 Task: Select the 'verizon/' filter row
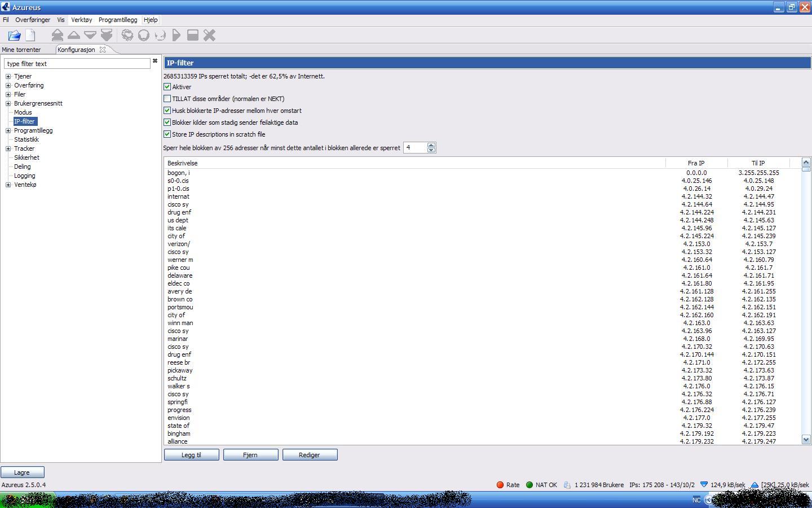(x=482, y=244)
